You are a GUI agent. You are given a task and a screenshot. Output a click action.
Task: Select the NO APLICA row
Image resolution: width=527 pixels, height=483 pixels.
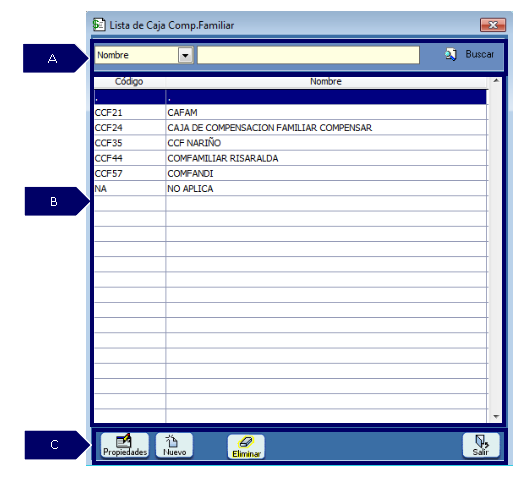(326, 189)
